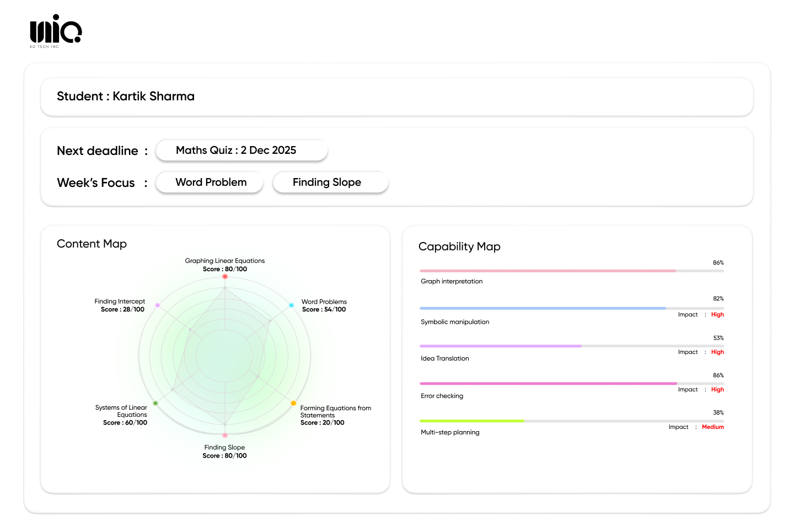
Task: Click the Content Map heading
Action: (92, 244)
